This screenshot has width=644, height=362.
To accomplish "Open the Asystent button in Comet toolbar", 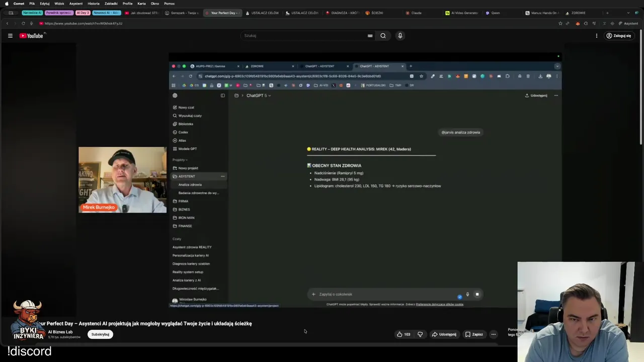I will (x=628, y=23).
